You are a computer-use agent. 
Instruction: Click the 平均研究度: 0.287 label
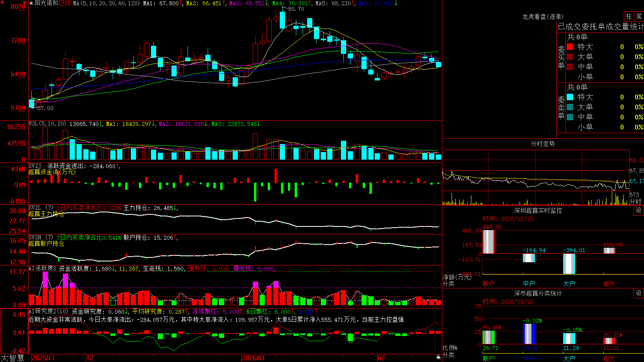160,311
